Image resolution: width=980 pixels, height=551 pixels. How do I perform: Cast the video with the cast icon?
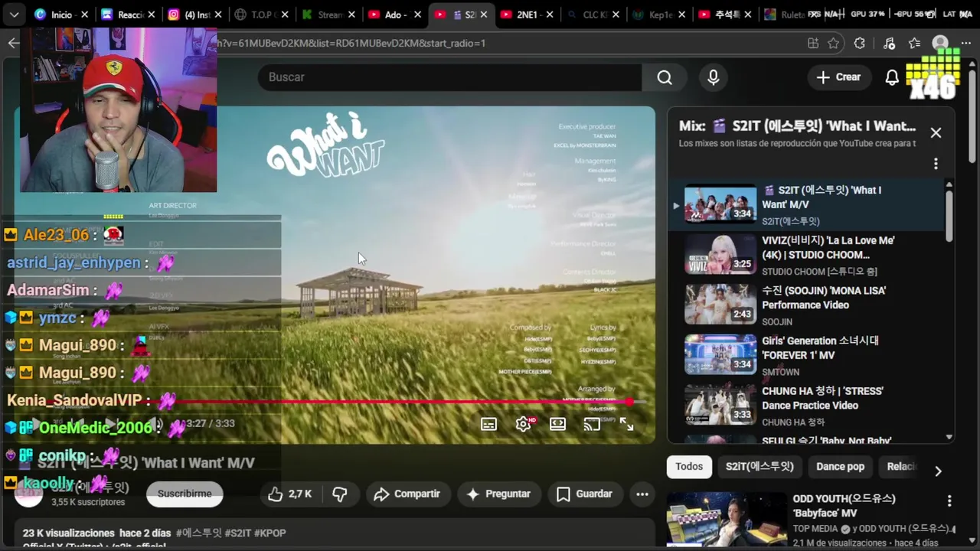[592, 424]
